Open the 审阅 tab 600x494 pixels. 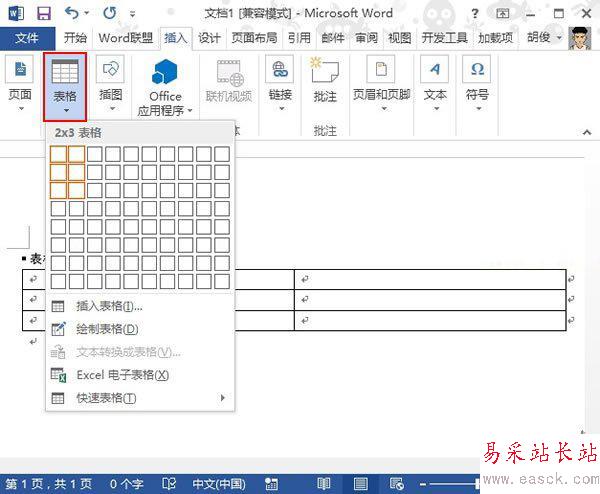(x=366, y=38)
